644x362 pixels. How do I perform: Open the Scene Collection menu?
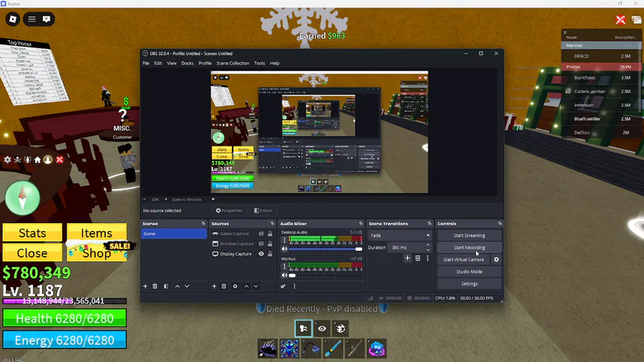point(233,63)
